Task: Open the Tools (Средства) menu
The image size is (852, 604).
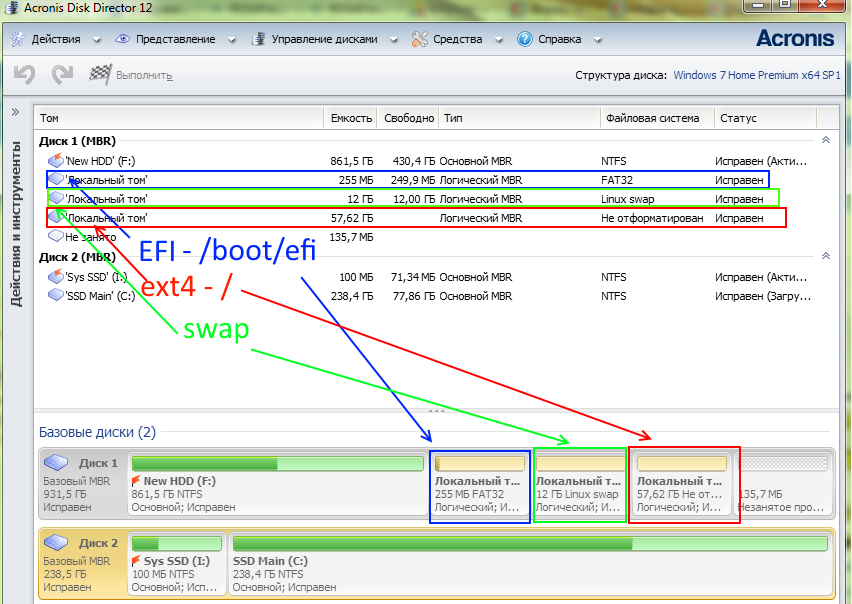Action: pos(458,39)
